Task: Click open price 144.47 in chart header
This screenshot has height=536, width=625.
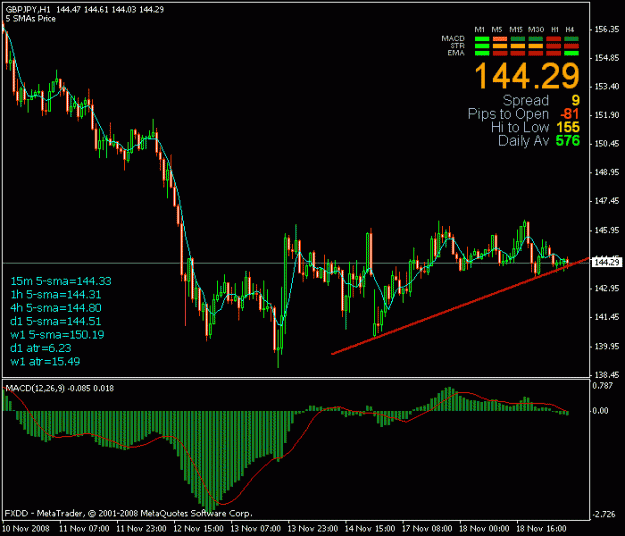Action: (69, 10)
